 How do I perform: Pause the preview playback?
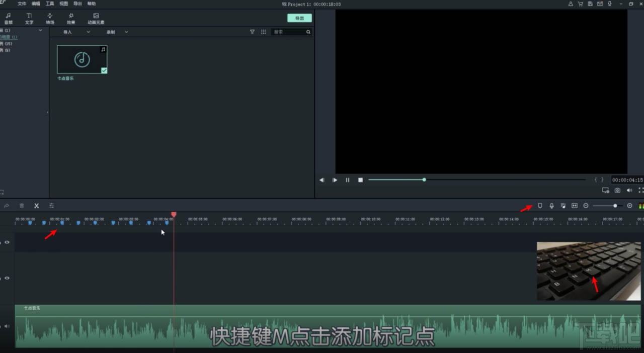347,180
